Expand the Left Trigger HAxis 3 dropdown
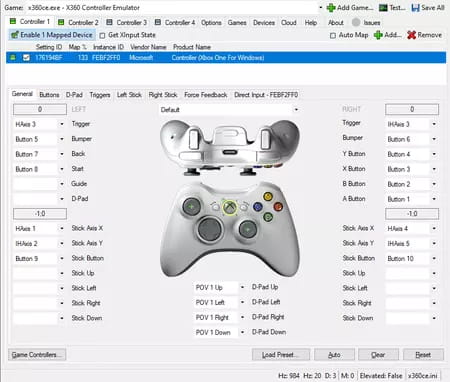450x382 pixels. [x=62, y=124]
